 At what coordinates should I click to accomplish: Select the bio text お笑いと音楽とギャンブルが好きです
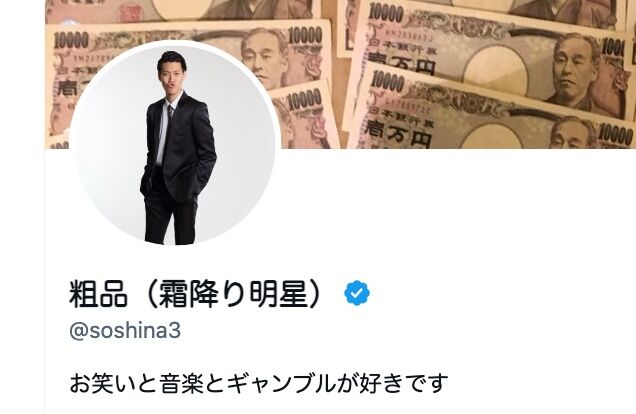(x=259, y=383)
